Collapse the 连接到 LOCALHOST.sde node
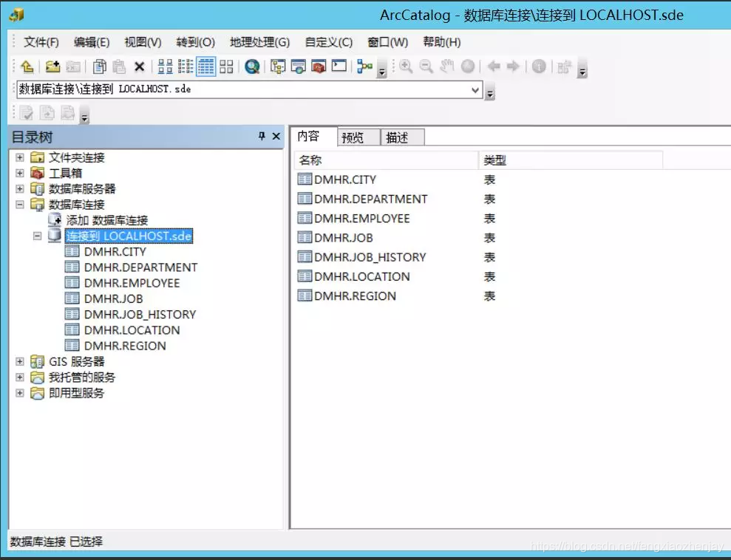731x560 pixels. [37, 236]
